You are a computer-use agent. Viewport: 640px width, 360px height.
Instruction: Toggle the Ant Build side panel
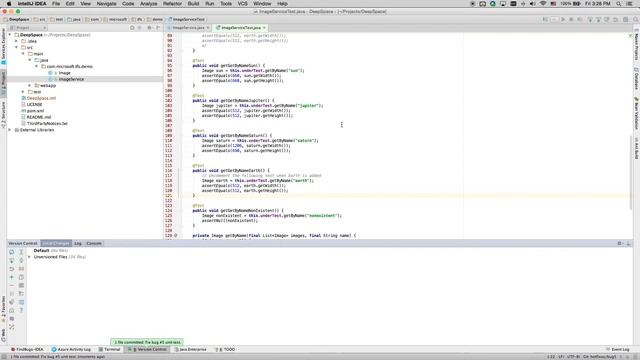pos(636,149)
